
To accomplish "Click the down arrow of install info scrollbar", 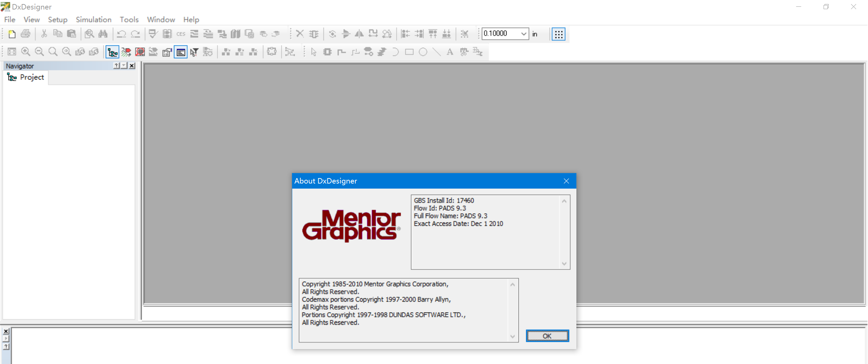I will coord(564,263).
